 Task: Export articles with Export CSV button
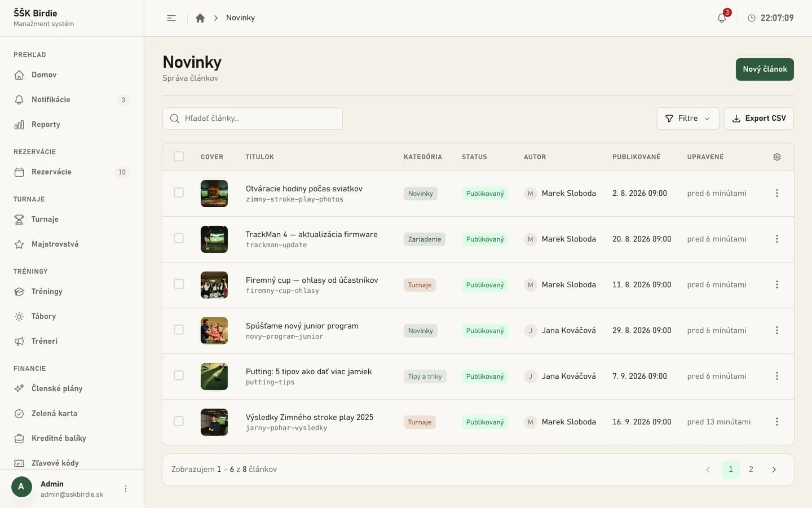759,119
